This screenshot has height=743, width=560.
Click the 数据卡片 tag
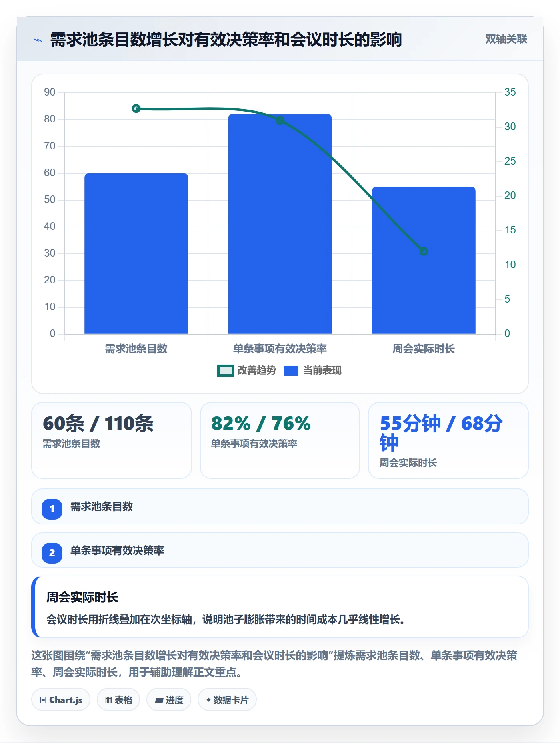pos(227,700)
